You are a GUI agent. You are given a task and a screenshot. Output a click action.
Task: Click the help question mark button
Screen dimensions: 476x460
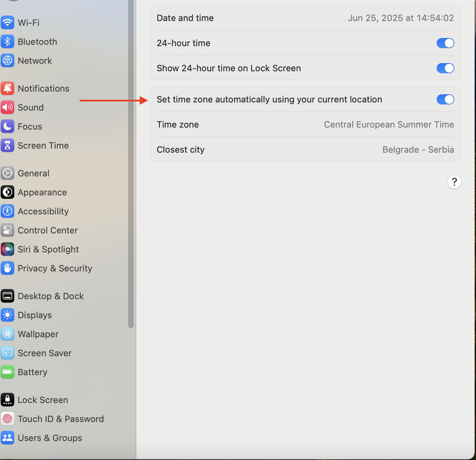point(454,182)
